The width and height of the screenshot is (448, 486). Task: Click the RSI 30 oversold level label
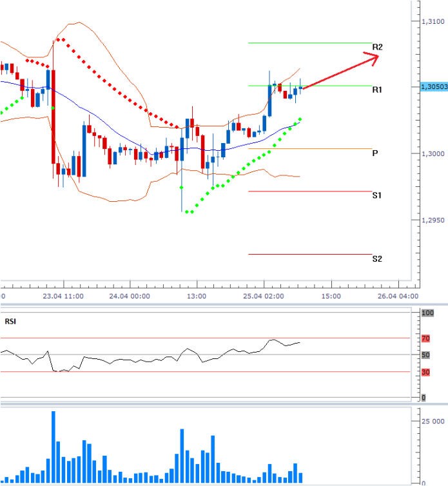[425, 373]
